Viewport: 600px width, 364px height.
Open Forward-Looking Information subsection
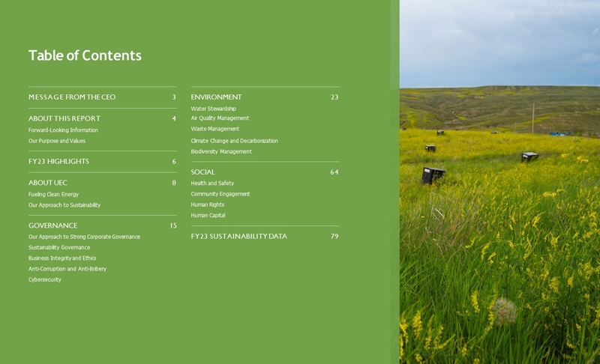pos(63,130)
